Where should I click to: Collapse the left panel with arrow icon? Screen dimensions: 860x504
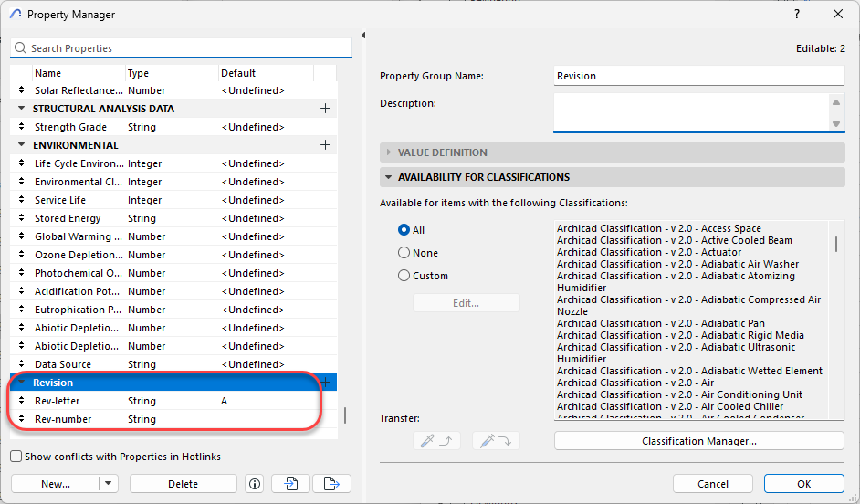click(363, 35)
